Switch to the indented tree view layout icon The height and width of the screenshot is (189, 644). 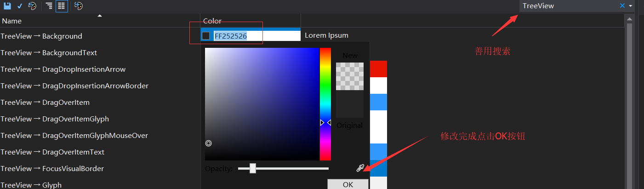coord(49,6)
